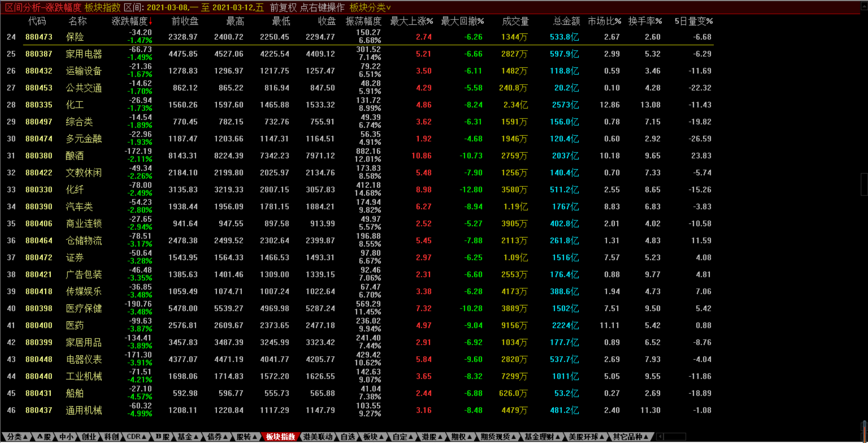
Task: Sort by 成交量 column header
Action: pos(515,21)
